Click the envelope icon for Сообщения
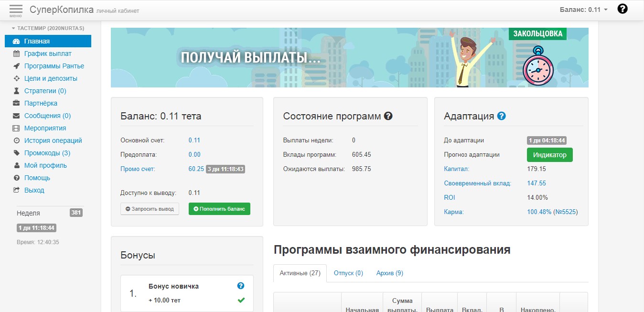The image size is (644, 312). click(x=16, y=116)
